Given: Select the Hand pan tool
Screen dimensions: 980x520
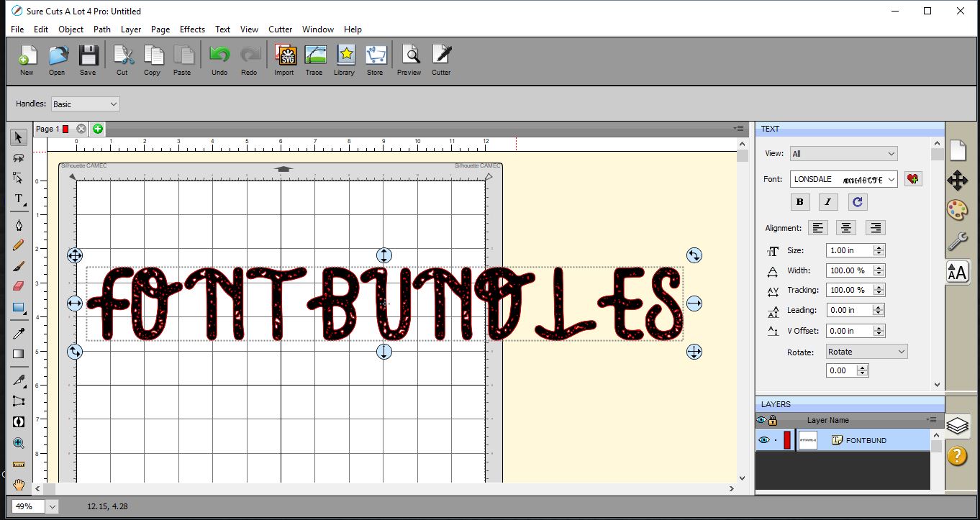Looking at the screenshot, I should coord(19,484).
